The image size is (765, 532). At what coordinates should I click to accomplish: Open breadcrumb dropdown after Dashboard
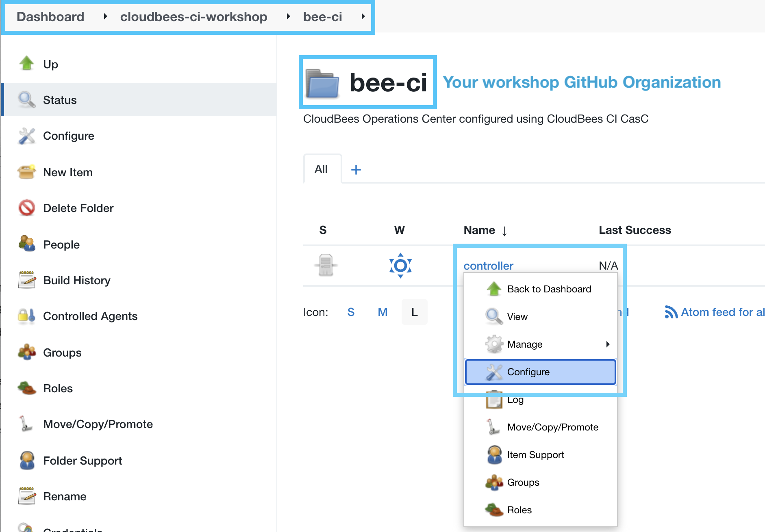[x=105, y=17]
